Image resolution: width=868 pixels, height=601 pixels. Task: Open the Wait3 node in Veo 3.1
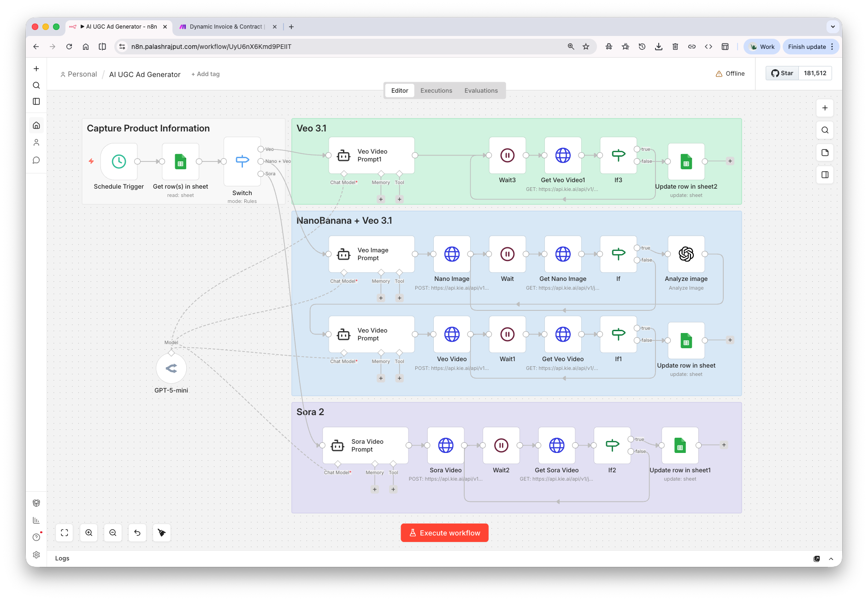[507, 155]
